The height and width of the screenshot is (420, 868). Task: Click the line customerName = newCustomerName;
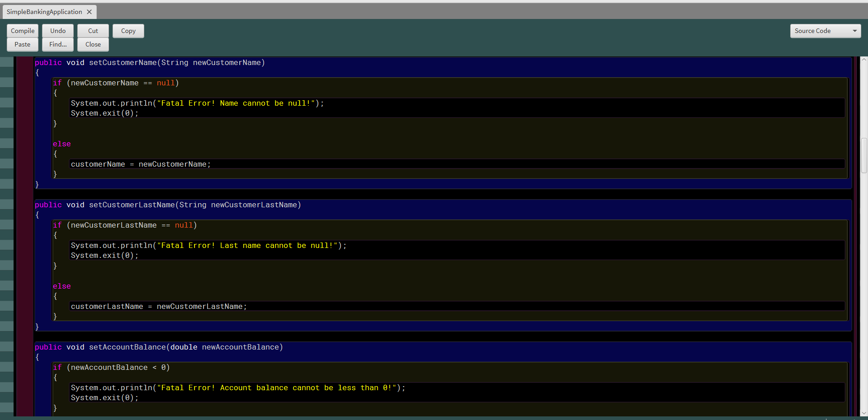140,164
